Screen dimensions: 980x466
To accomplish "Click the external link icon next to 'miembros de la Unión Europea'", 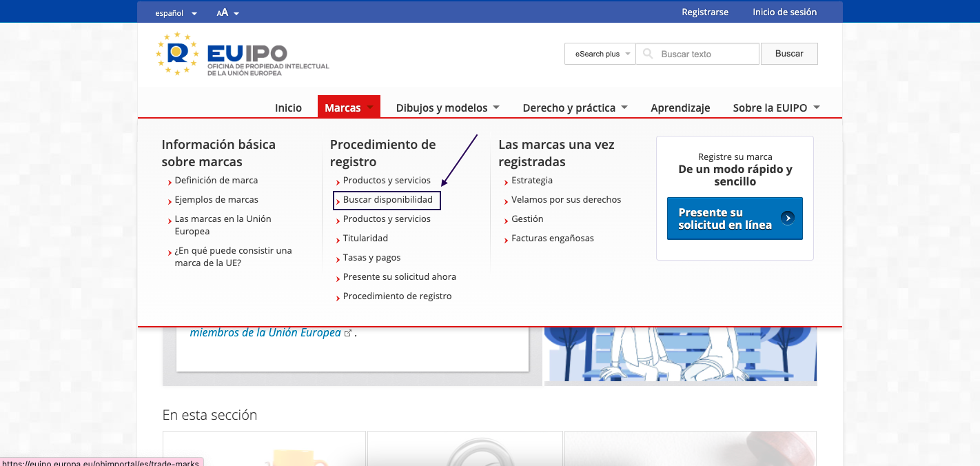I will pyautogui.click(x=349, y=332).
